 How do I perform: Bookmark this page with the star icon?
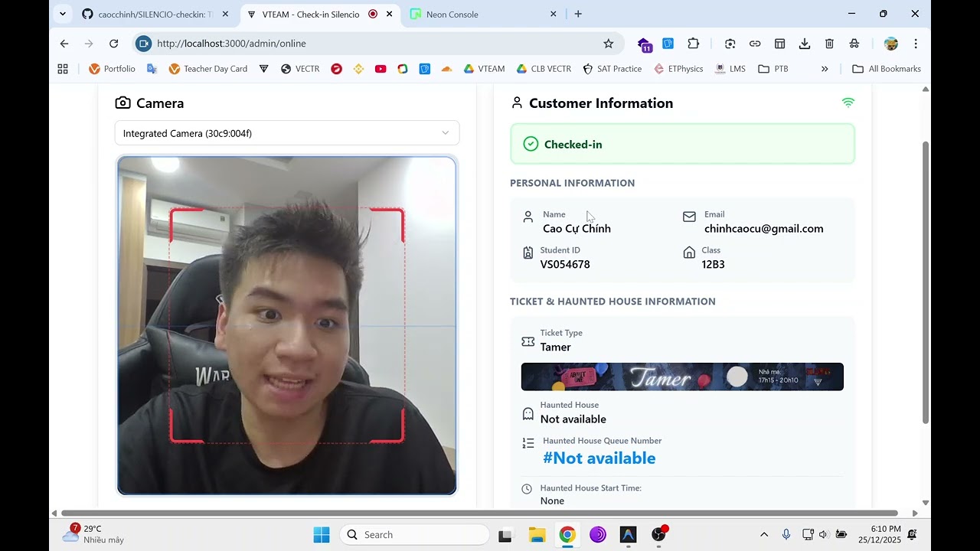pyautogui.click(x=609, y=44)
